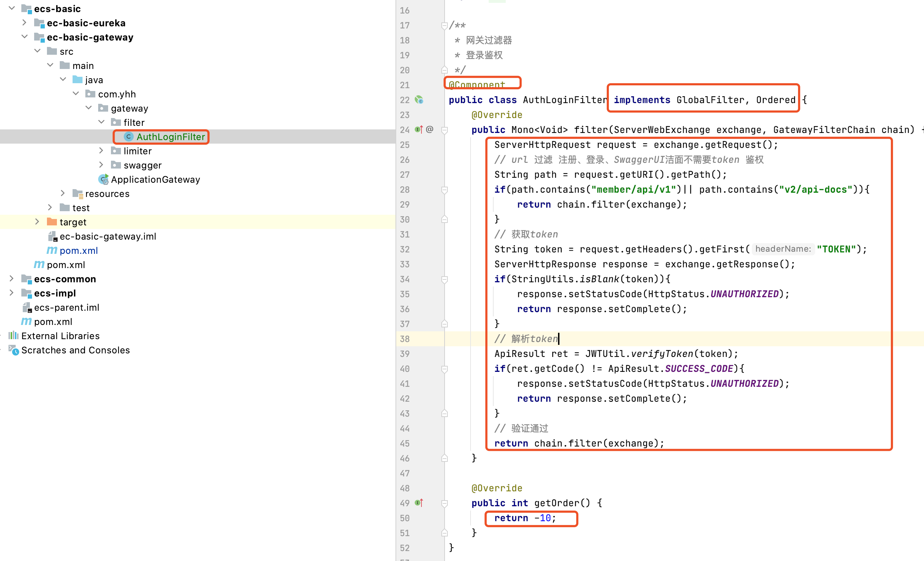Click the Maven icon of blue pom.xml
This screenshot has width=924, height=561.
pyautogui.click(x=52, y=250)
